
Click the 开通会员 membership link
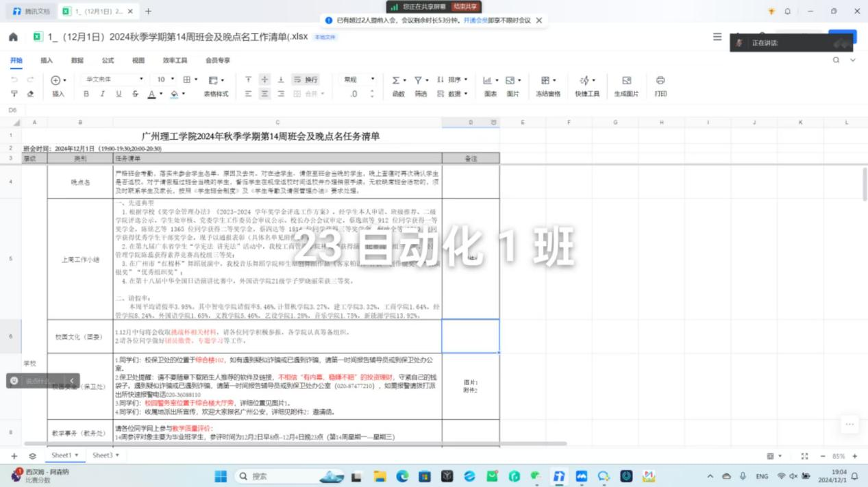pos(476,21)
